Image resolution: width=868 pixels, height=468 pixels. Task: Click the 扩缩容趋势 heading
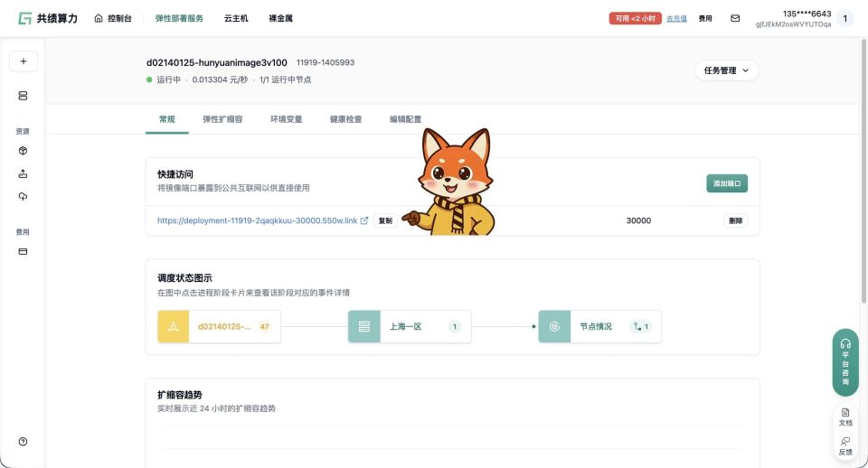pyautogui.click(x=179, y=395)
